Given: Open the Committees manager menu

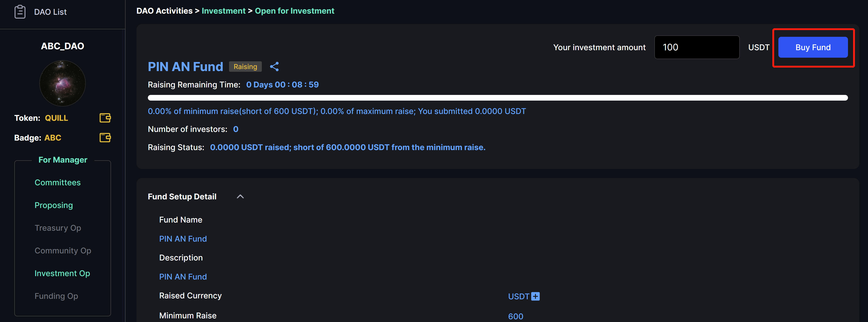Looking at the screenshot, I should 58,182.
